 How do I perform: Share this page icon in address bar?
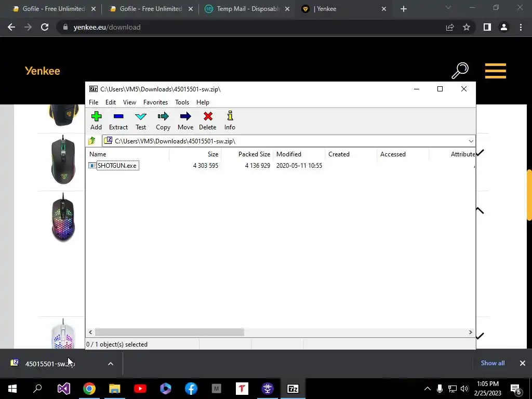pos(450,27)
